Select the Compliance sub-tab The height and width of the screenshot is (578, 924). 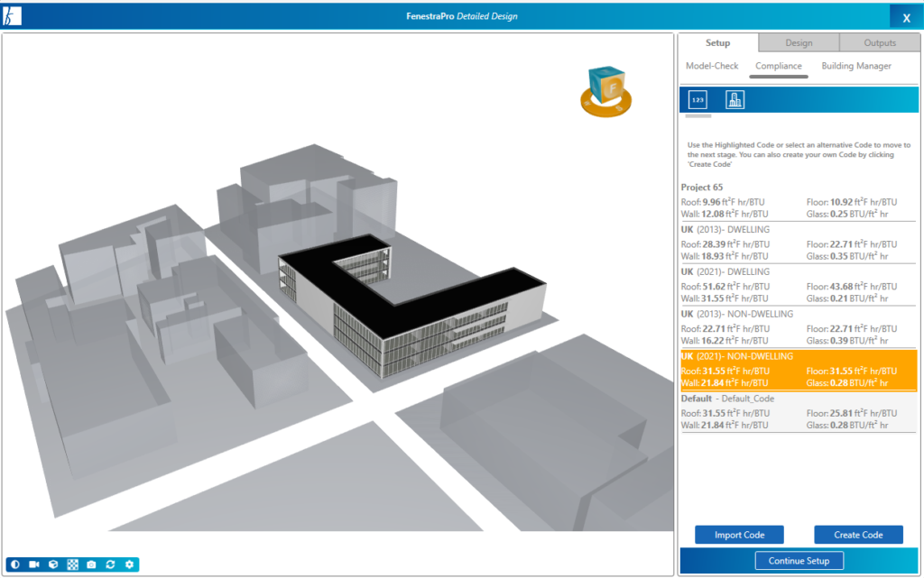tap(779, 66)
